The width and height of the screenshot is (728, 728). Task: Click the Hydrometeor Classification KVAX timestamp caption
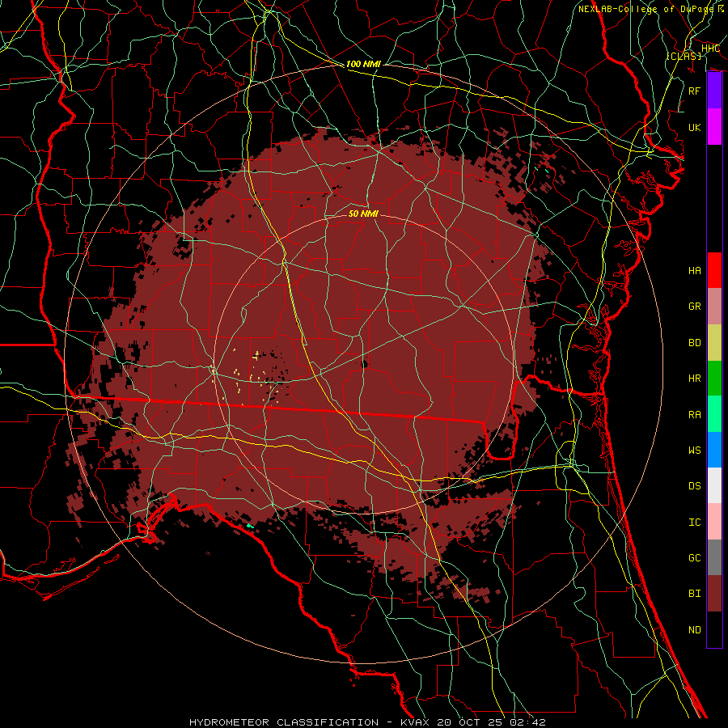click(367, 722)
